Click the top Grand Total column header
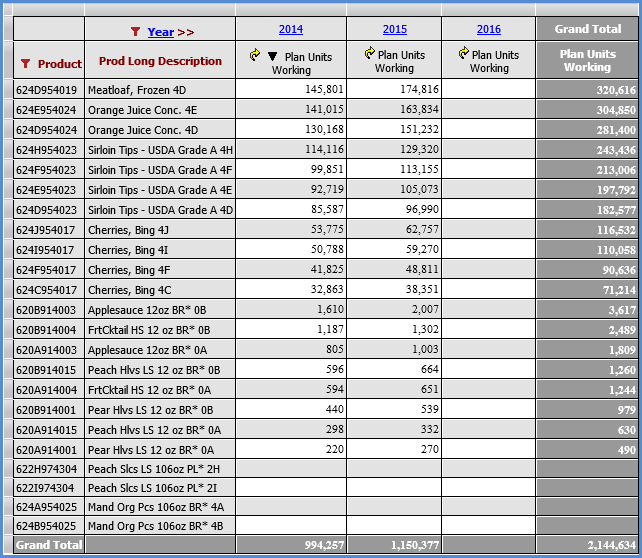642x558 pixels. pyautogui.click(x=588, y=30)
